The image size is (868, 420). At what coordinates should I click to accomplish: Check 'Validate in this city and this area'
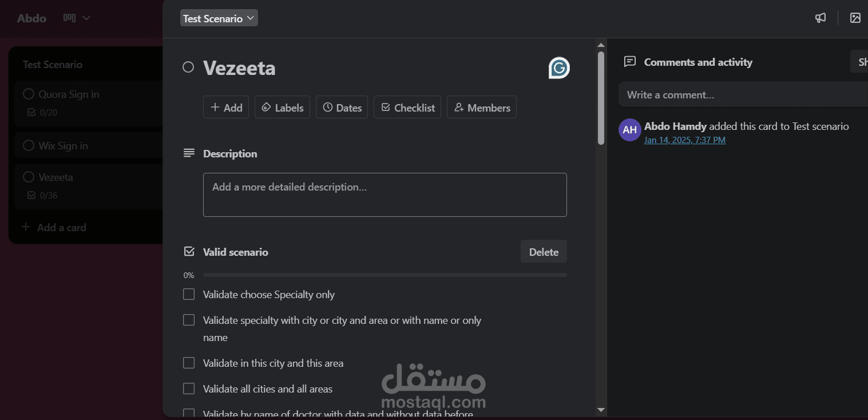(189, 363)
